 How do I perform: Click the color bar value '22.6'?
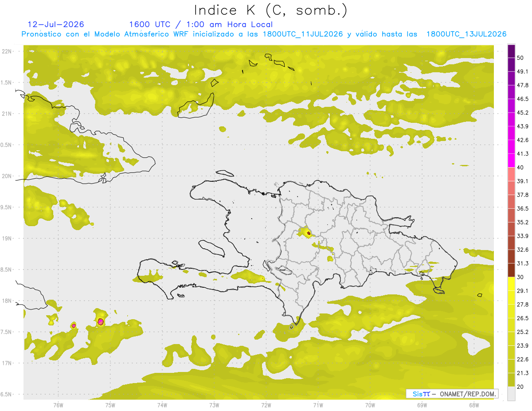click(x=523, y=359)
